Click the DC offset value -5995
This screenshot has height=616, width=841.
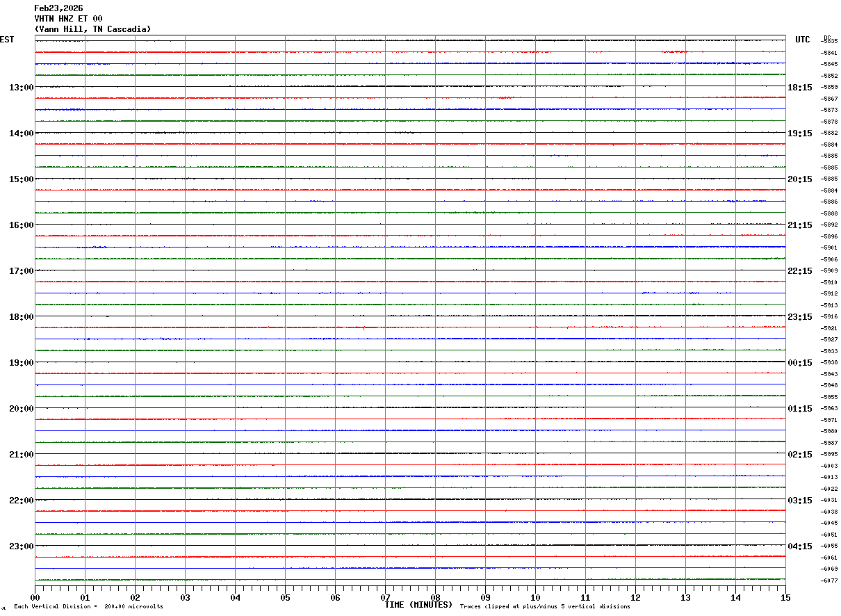click(x=829, y=454)
